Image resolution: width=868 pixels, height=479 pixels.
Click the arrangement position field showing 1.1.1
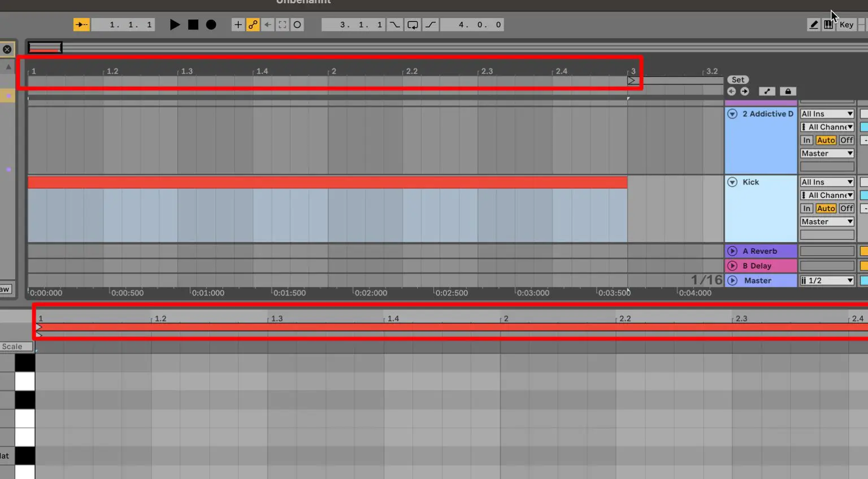(123, 24)
